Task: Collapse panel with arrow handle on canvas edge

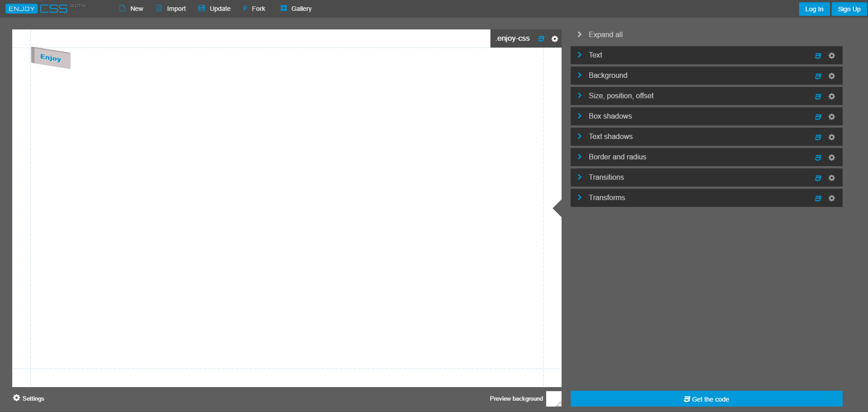Action: point(558,208)
